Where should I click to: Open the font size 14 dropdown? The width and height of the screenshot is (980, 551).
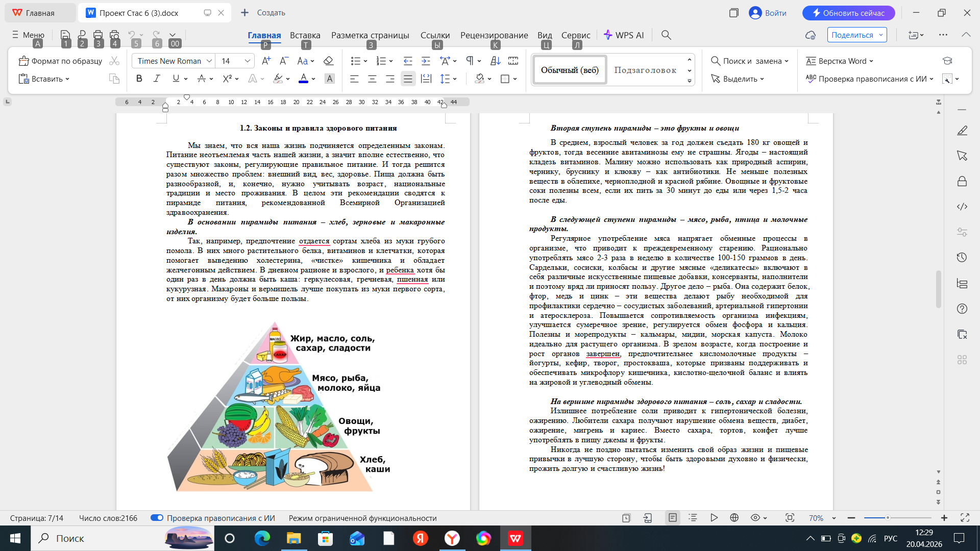[248, 61]
